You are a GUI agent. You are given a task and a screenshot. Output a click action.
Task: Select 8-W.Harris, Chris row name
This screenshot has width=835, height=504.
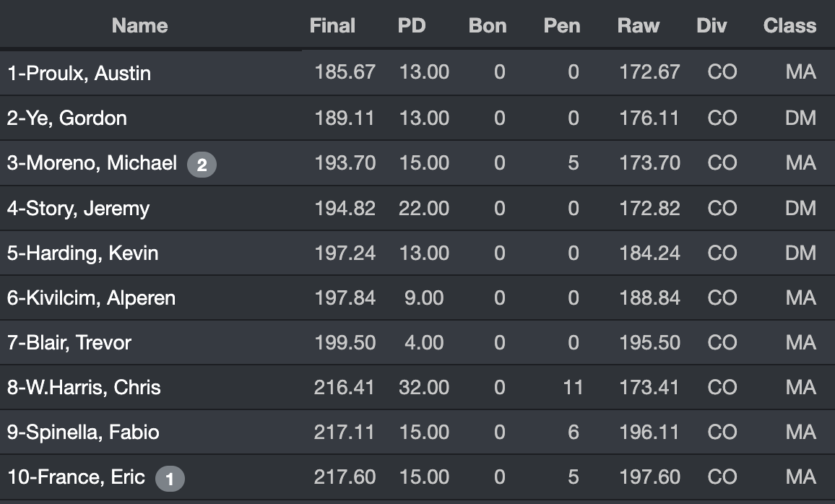84,388
